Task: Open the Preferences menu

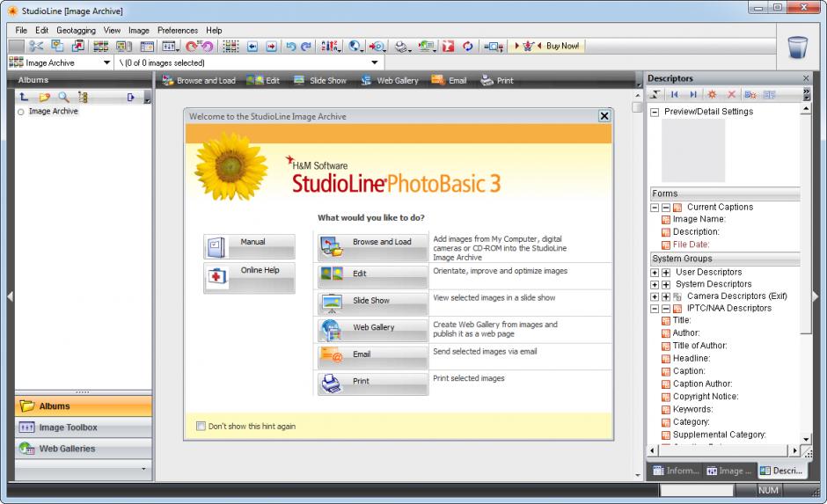Action: point(178,31)
